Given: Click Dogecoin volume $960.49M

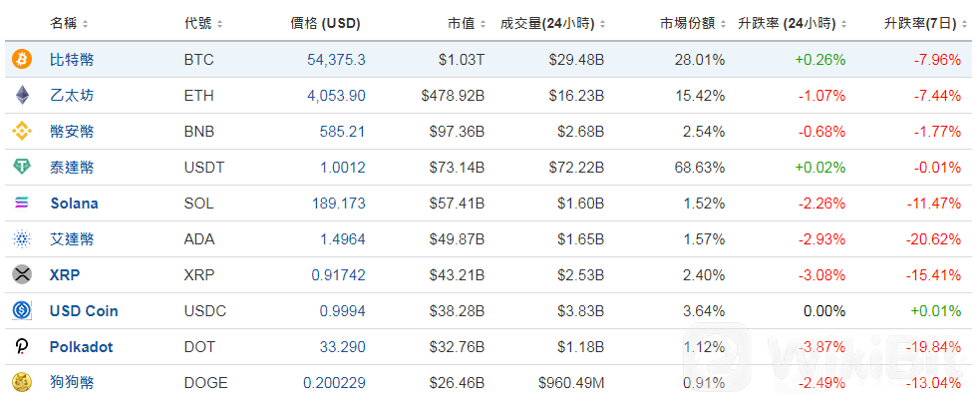Looking at the screenshot, I should coord(571,382).
